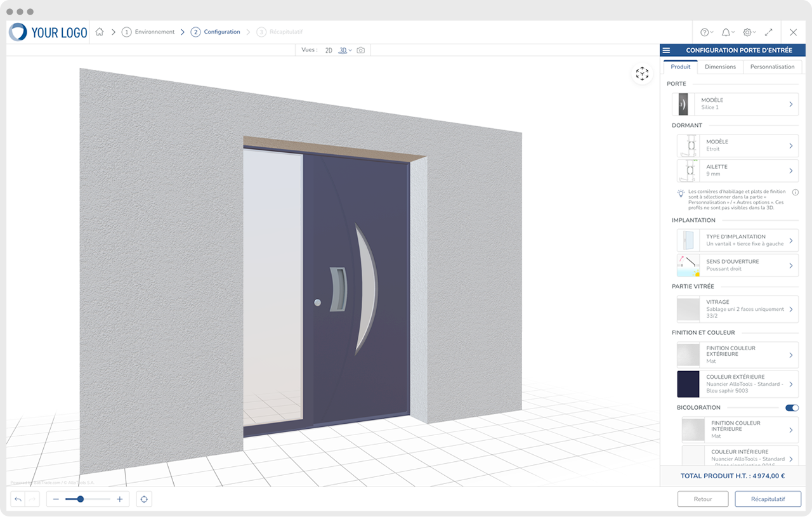Image resolution: width=812 pixels, height=517 pixels.
Task: Switch to the Dimensions tab
Action: pyautogui.click(x=720, y=67)
